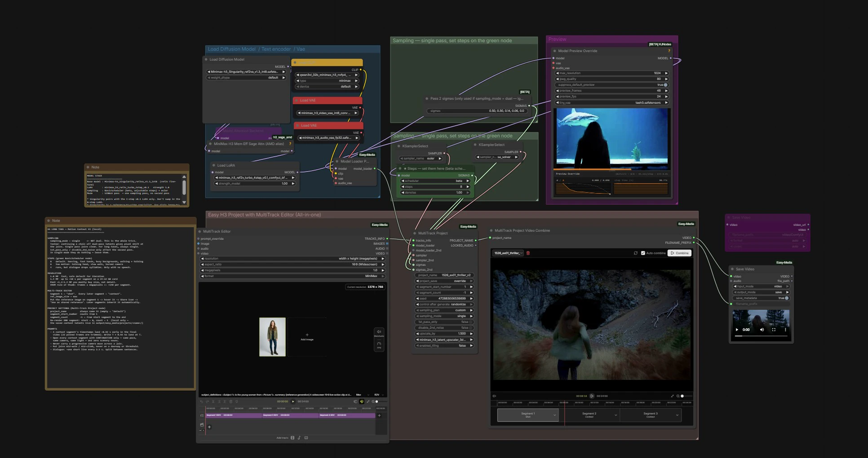Refresh project list in Video Combine node

tap(636, 253)
